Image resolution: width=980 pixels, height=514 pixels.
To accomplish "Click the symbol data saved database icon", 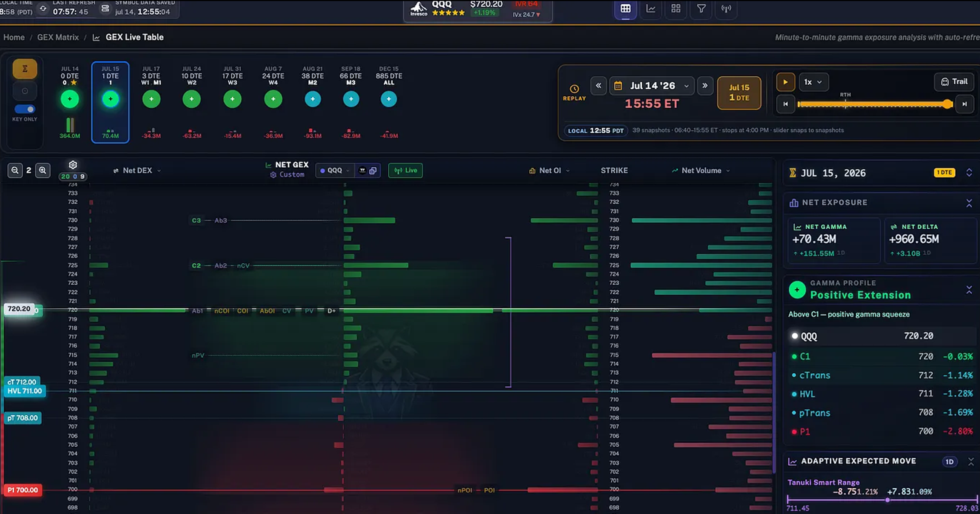I will click(x=105, y=8).
